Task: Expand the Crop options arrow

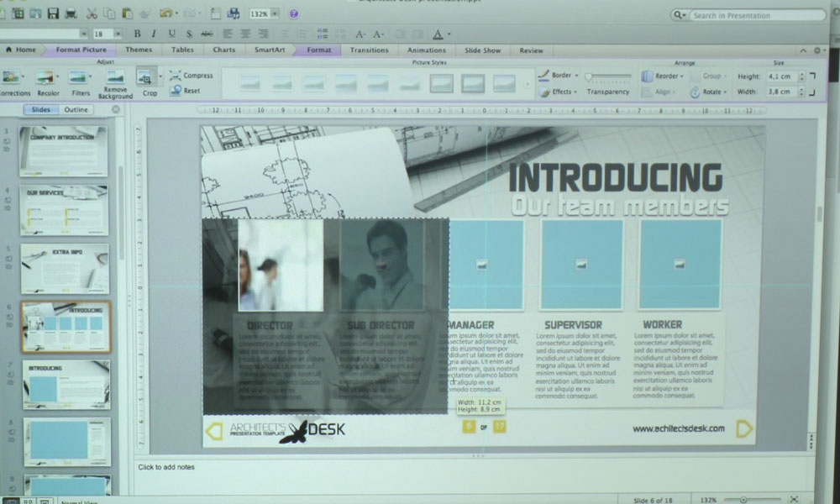Action: point(160,77)
